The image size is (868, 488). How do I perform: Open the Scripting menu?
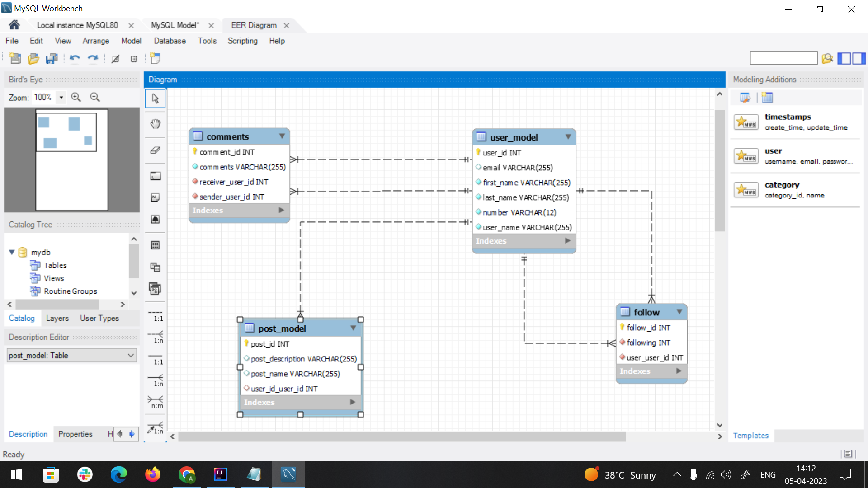click(x=242, y=41)
